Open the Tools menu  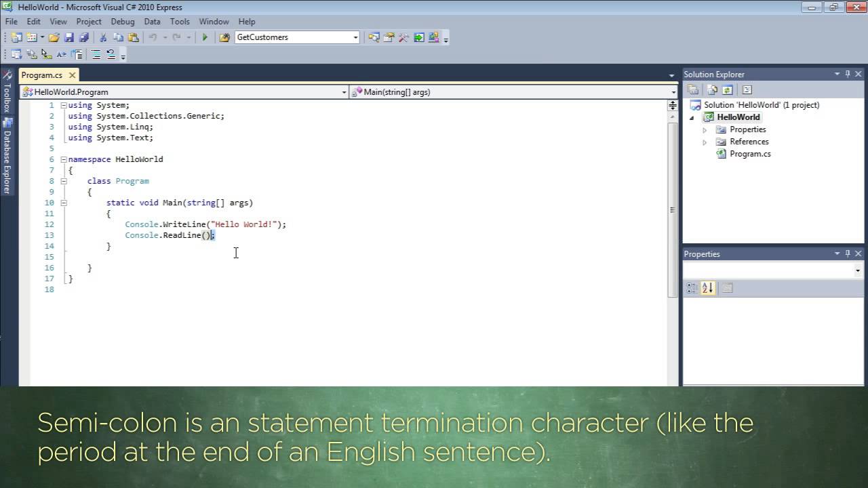point(180,22)
